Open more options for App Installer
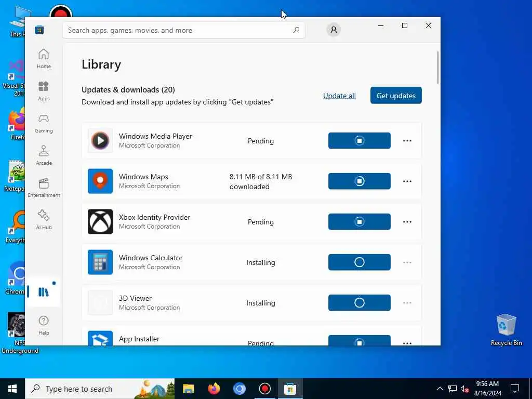The width and height of the screenshot is (532, 399). 407,343
